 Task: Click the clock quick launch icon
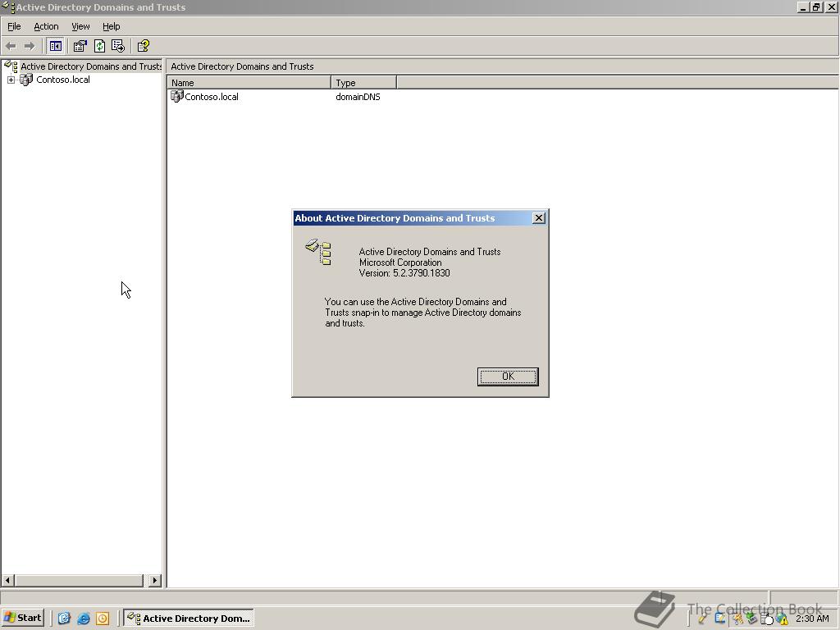click(x=103, y=619)
